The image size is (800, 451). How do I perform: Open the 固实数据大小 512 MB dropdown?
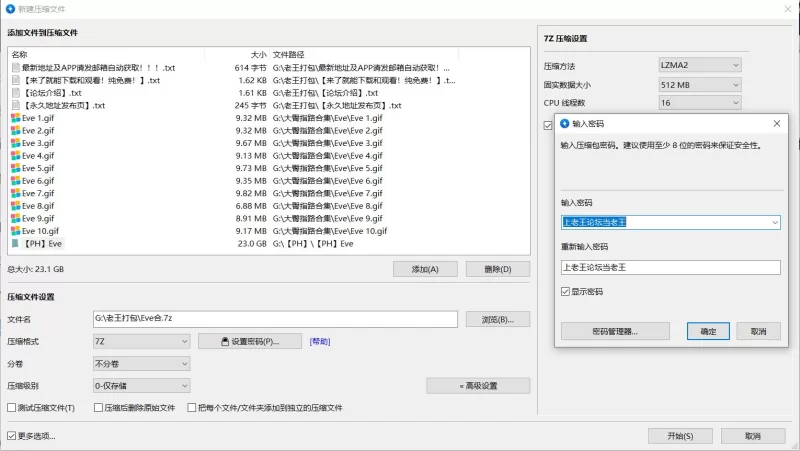pos(699,85)
